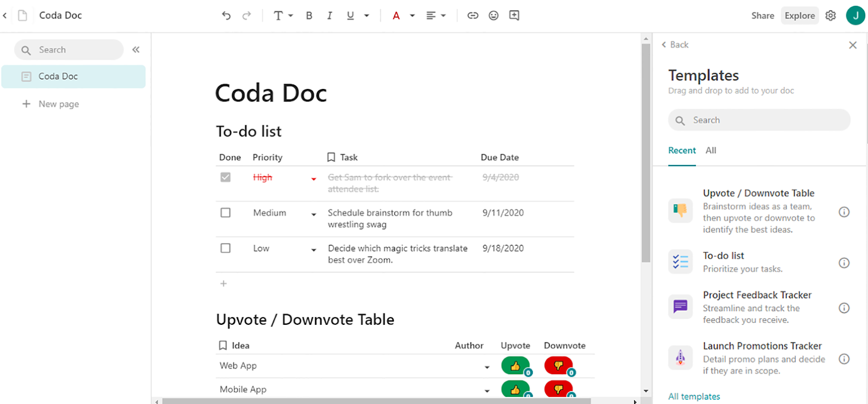Add a new row to To-do list

224,284
